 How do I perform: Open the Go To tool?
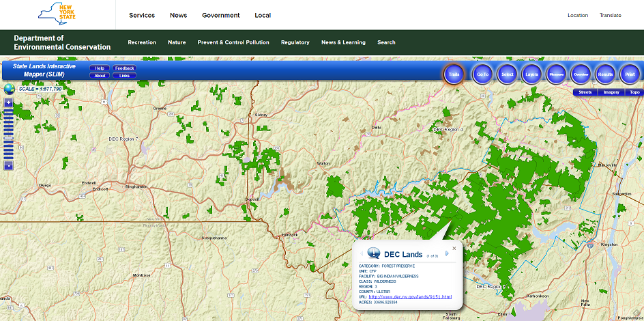483,74
